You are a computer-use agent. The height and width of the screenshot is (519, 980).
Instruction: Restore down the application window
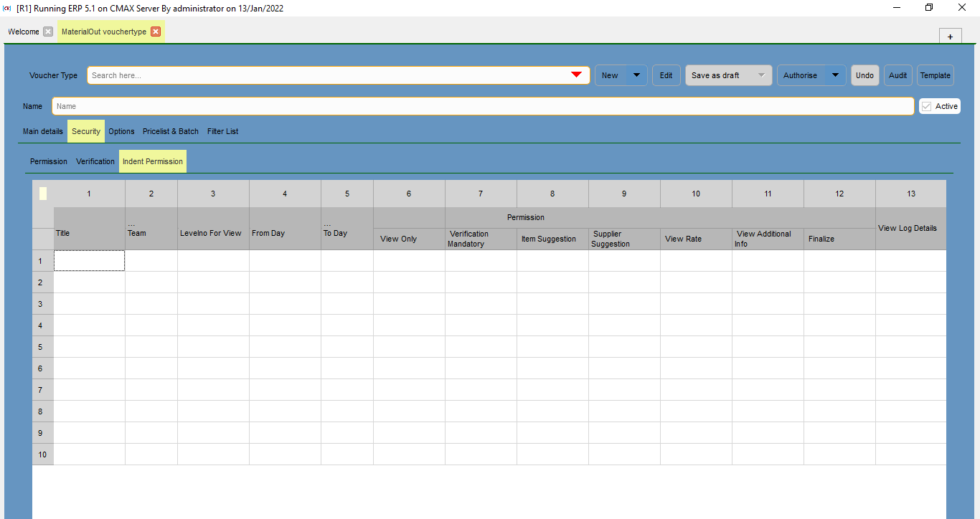pos(929,8)
